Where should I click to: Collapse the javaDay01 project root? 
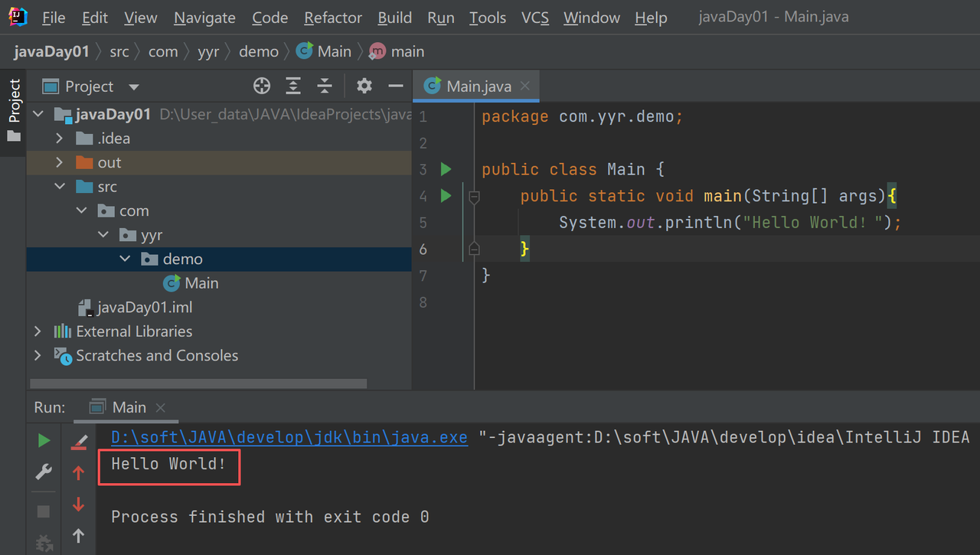click(x=38, y=114)
